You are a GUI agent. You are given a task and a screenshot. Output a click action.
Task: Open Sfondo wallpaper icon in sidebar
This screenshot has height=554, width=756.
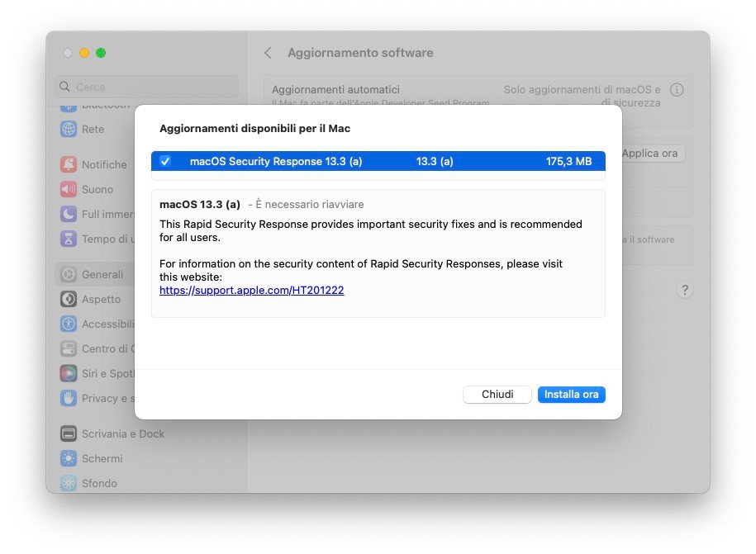(69, 483)
